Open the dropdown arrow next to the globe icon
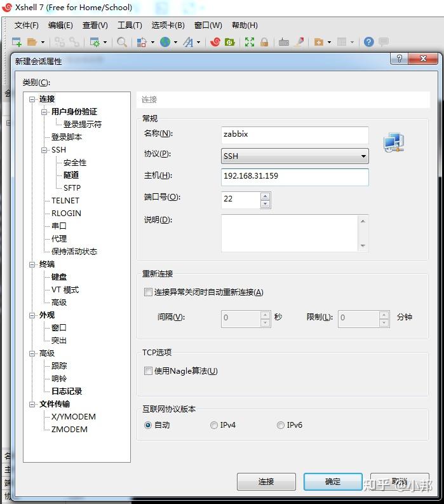 (175, 42)
